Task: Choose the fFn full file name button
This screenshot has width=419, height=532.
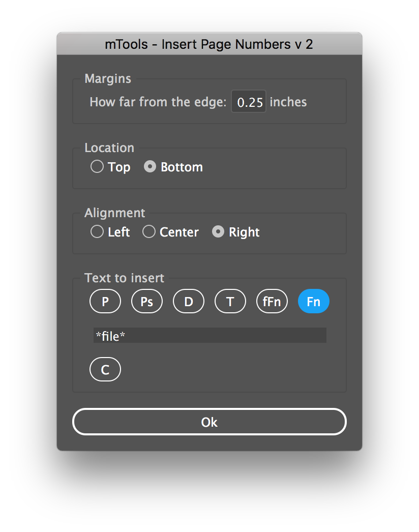Action: (272, 302)
